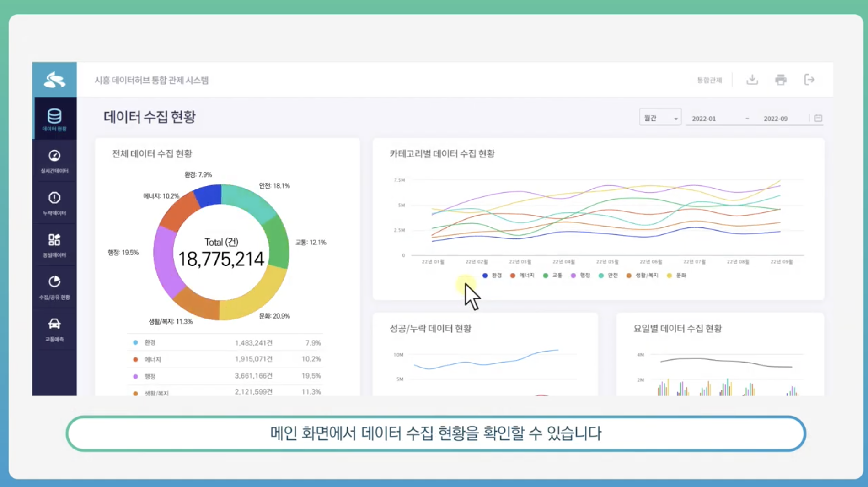Expand the 월간 period dropdown

pos(660,118)
